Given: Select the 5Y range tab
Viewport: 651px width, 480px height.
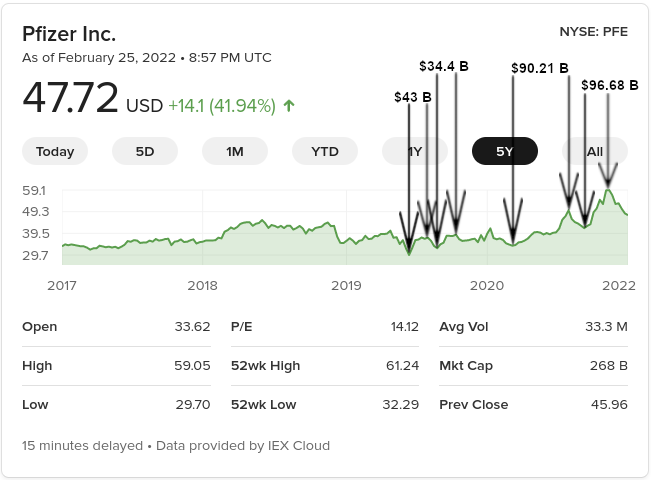Looking at the screenshot, I should [x=505, y=151].
